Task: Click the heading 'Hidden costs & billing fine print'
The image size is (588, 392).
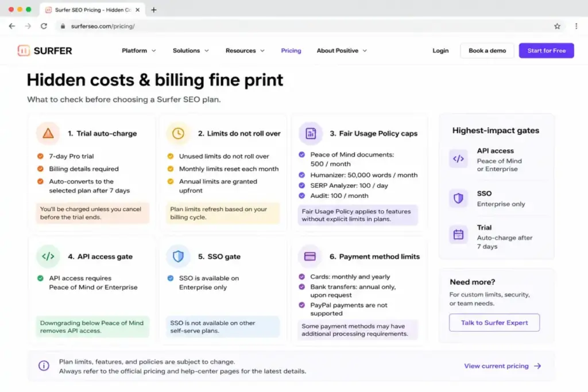Action: tap(155, 80)
